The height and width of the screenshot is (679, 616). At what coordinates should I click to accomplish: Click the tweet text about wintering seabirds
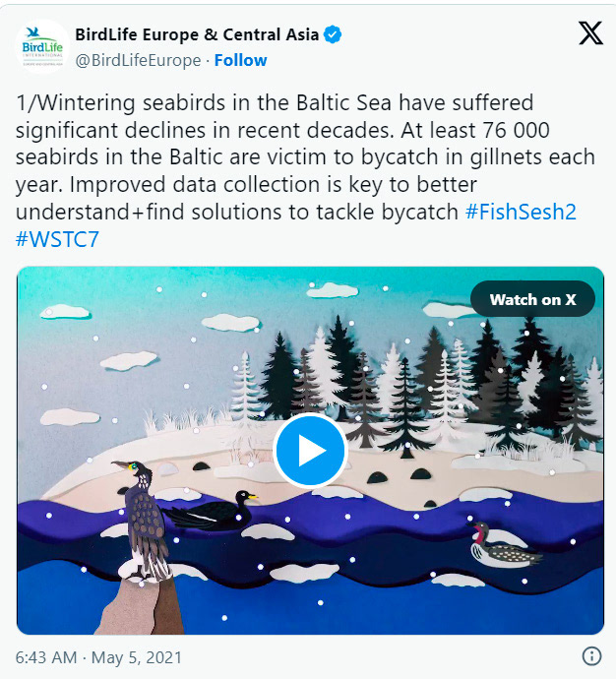[305, 171]
